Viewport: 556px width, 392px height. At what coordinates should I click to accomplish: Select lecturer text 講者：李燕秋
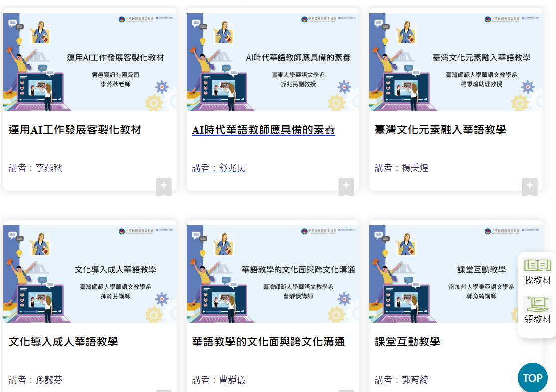click(35, 168)
